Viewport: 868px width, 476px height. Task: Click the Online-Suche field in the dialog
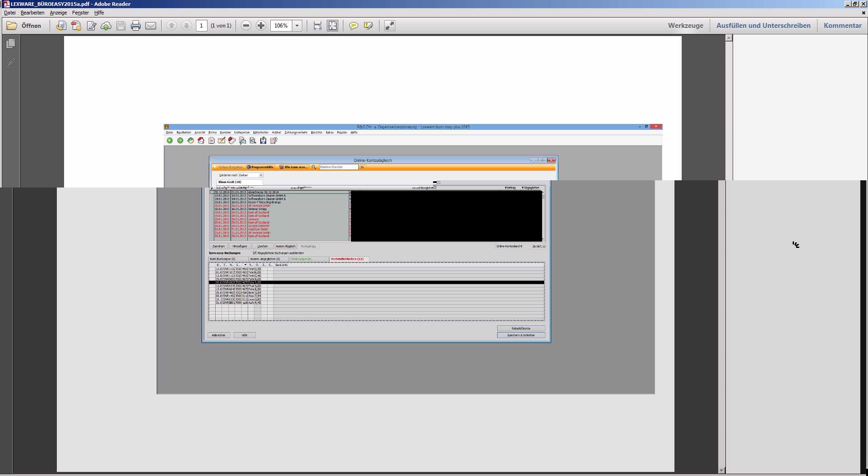coord(339,167)
